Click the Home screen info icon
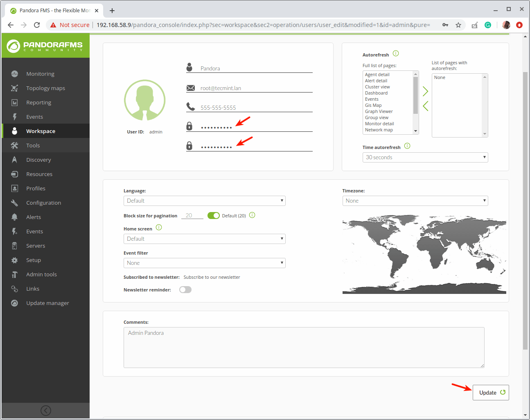 click(x=159, y=227)
